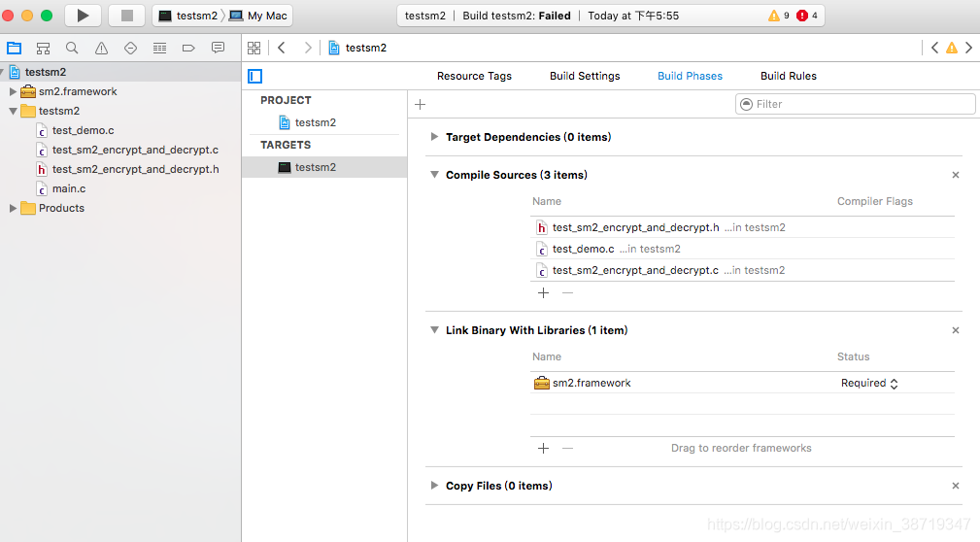Open the Debug navigator

click(159, 49)
